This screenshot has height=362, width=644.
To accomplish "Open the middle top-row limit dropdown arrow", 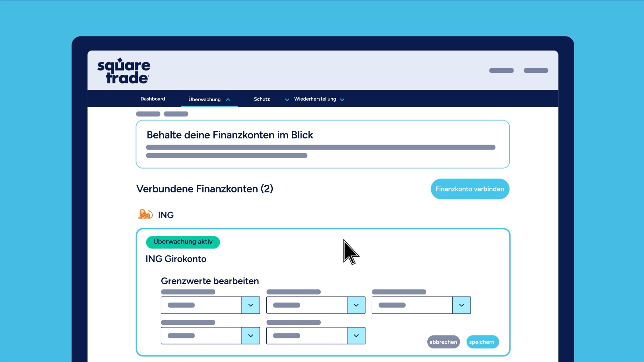I will tap(356, 305).
